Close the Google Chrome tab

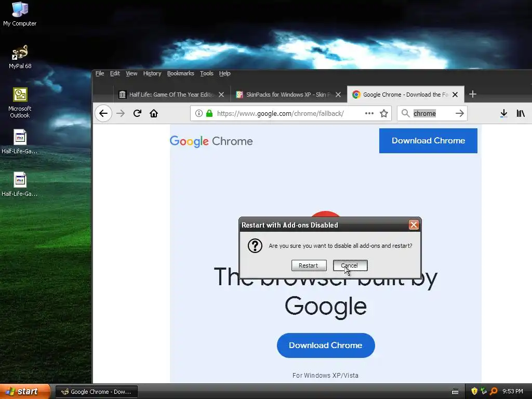[455, 95]
